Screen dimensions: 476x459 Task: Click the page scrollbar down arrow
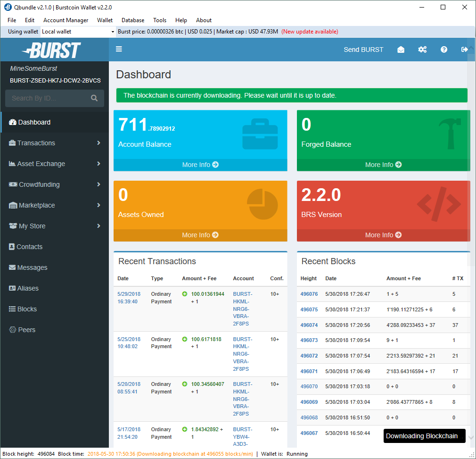point(471,437)
